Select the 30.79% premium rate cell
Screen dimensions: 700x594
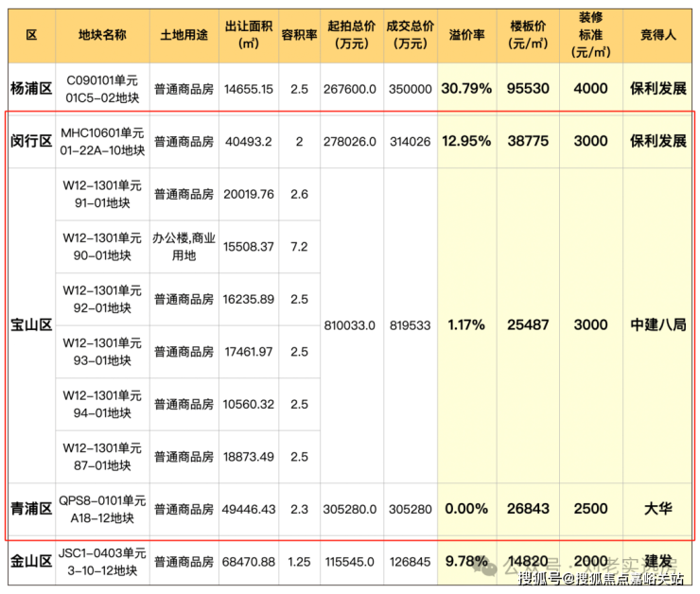[x=466, y=89]
